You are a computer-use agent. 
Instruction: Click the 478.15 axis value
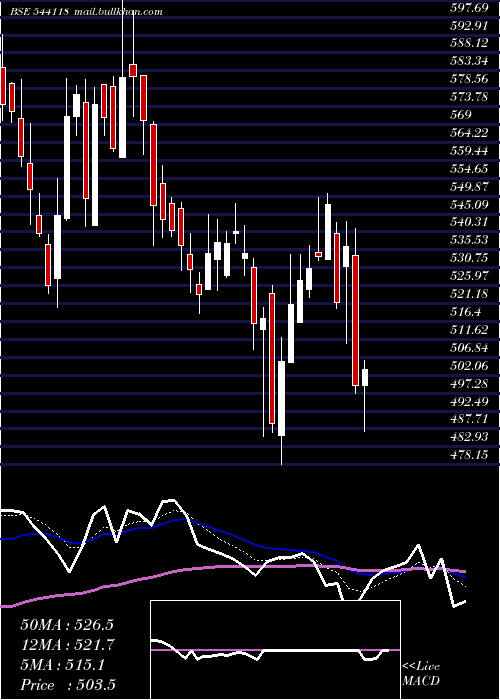pos(469,455)
